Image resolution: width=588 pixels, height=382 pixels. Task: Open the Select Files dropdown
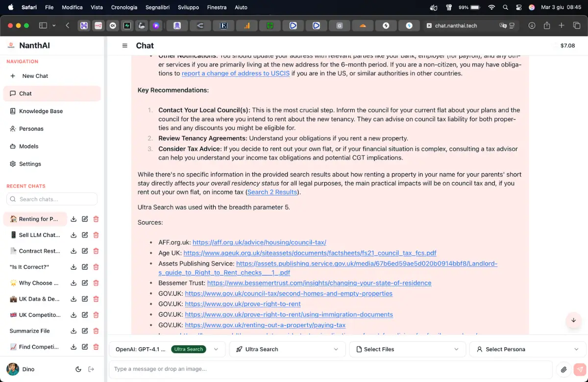pyautogui.click(x=408, y=349)
